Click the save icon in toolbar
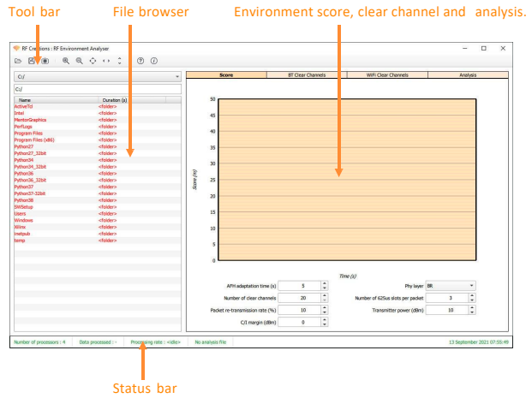The height and width of the screenshot is (398, 532). pos(32,62)
